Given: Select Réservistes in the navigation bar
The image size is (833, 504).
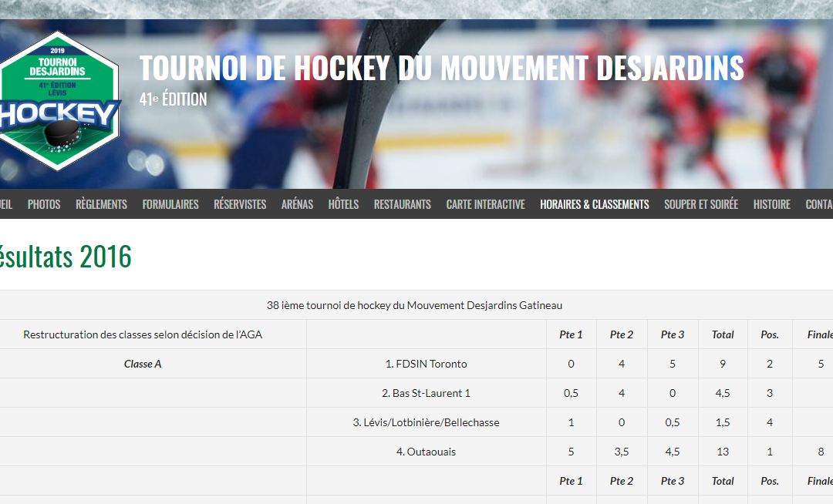Looking at the screenshot, I should tap(240, 204).
